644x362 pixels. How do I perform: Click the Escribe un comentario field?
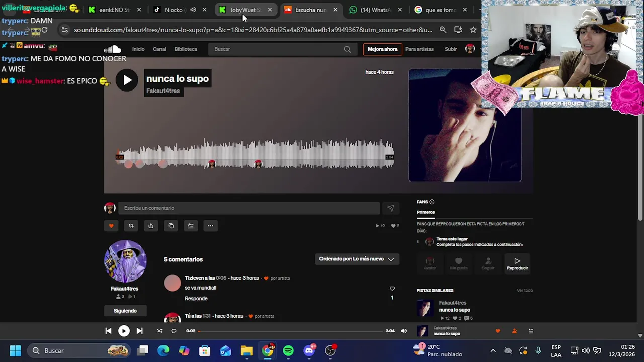(x=249, y=208)
